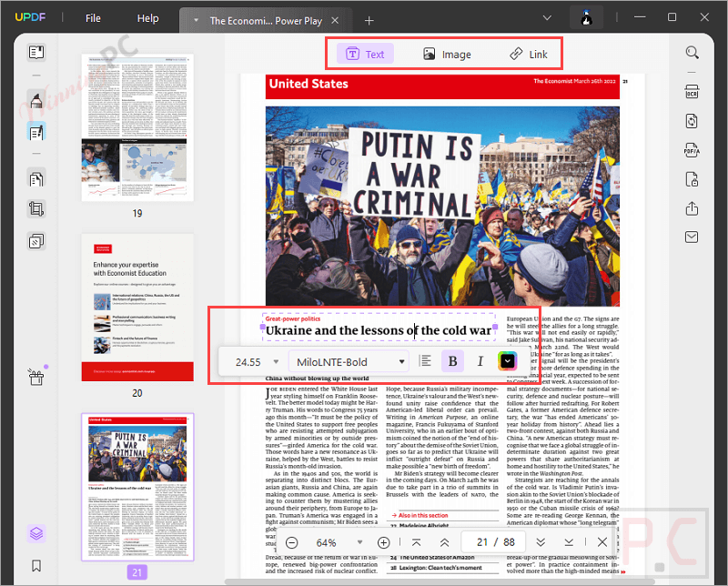
Task: Open page 21 thumbnail
Action: (137, 487)
